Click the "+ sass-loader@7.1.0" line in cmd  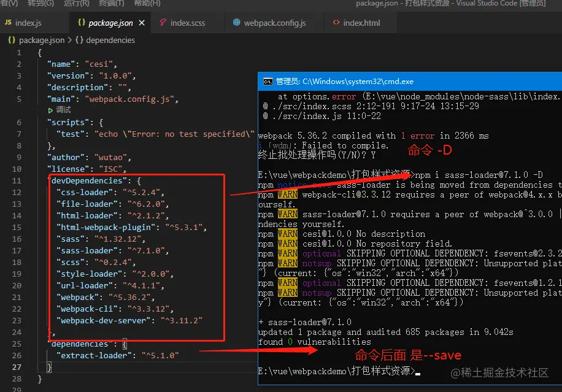click(x=305, y=322)
